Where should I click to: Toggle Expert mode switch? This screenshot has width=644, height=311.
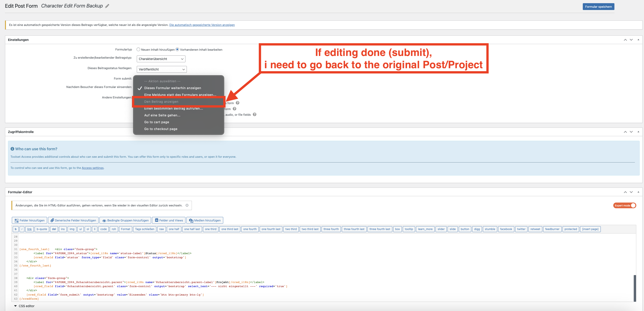(624, 205)
